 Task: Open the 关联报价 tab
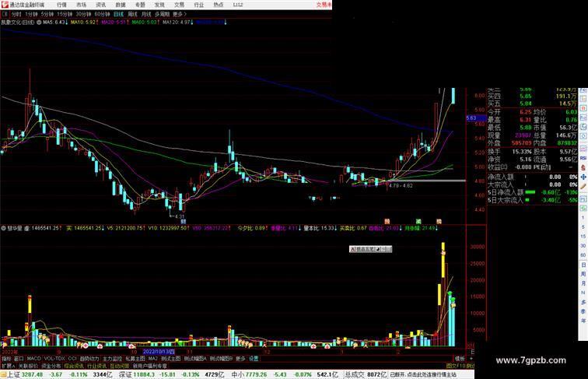pyautogui.click(x=28, y=366)
